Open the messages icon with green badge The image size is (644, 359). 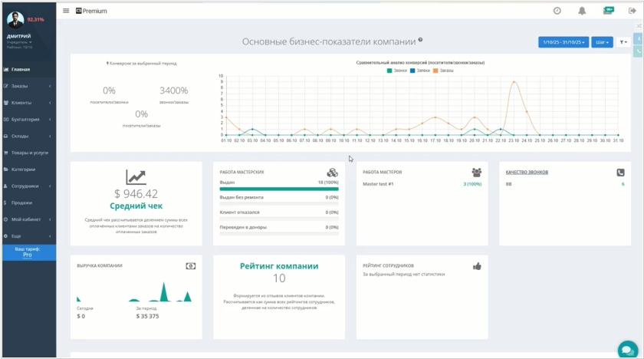[x=608, y=11]
